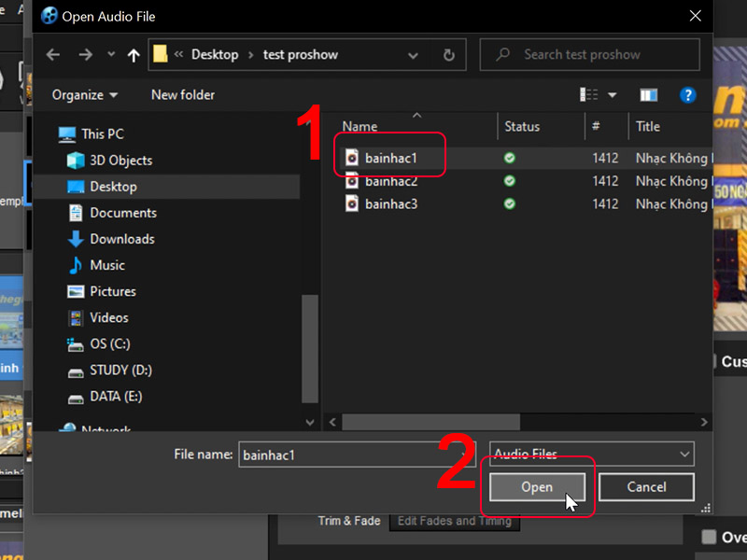Open the Downloads folder in sidebar
The width and height of the screenshot is (747, 560).
121,239
